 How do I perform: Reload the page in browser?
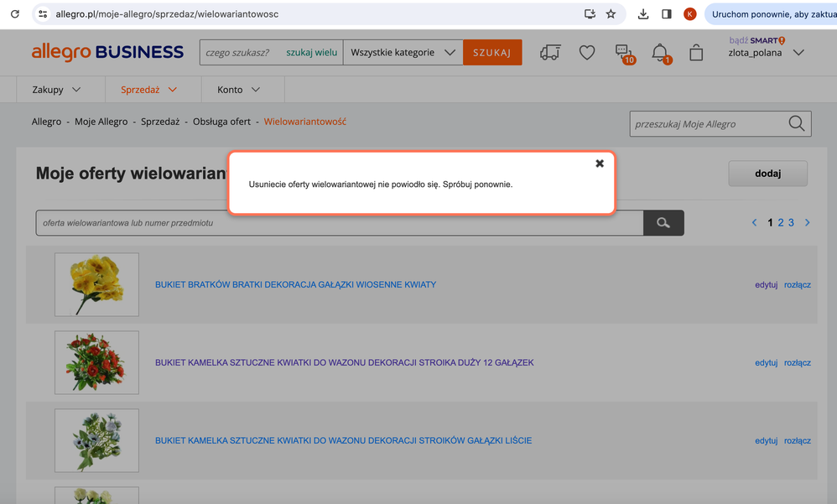click(14, 14)
